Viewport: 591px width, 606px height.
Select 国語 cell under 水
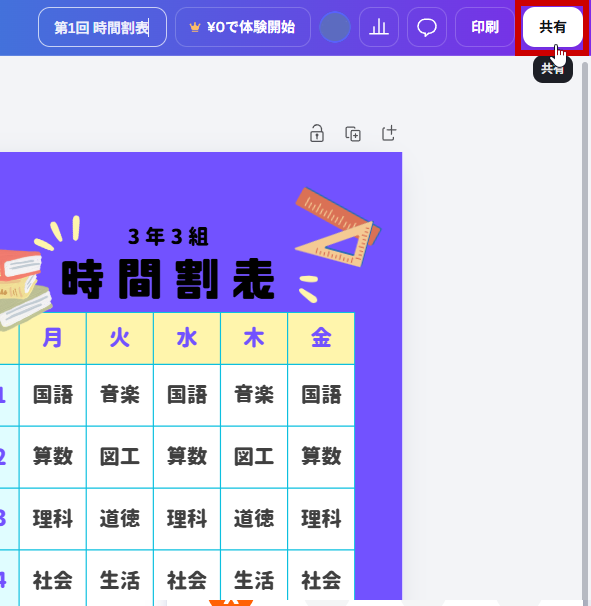[x=187, y=395]
